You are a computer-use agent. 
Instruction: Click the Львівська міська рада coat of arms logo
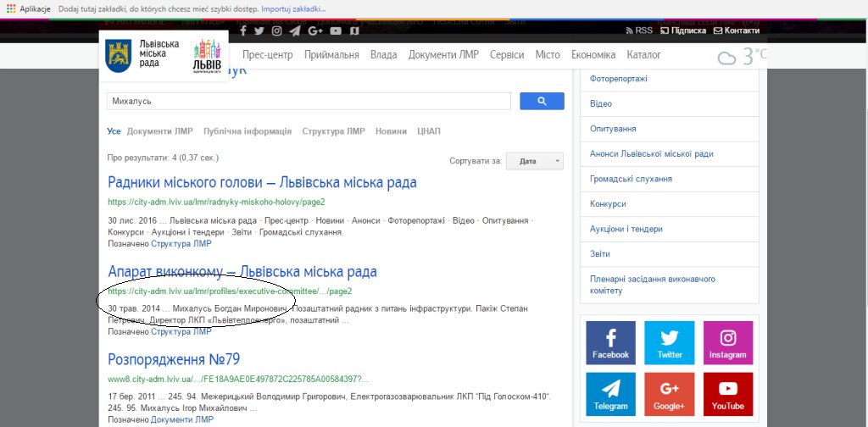click(118, 55)
